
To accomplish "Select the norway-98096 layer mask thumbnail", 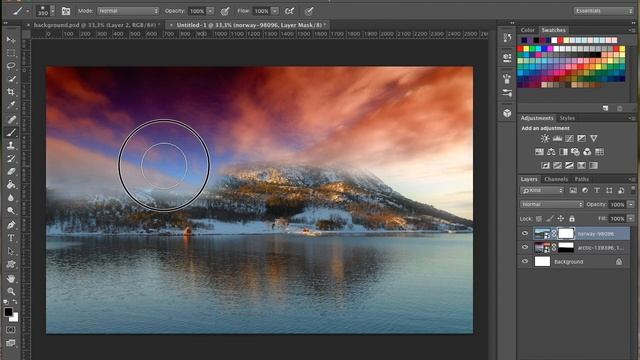I will click(566, 233).
